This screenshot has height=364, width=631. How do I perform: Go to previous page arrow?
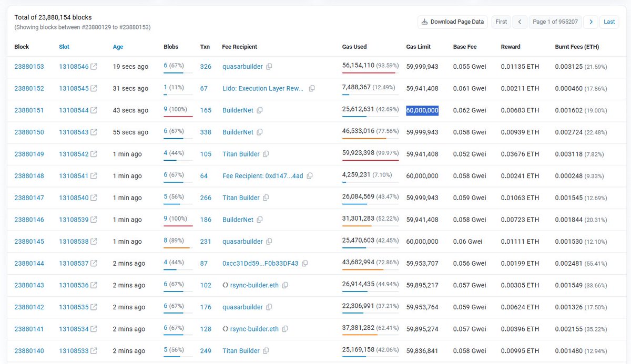pos(520,22)
